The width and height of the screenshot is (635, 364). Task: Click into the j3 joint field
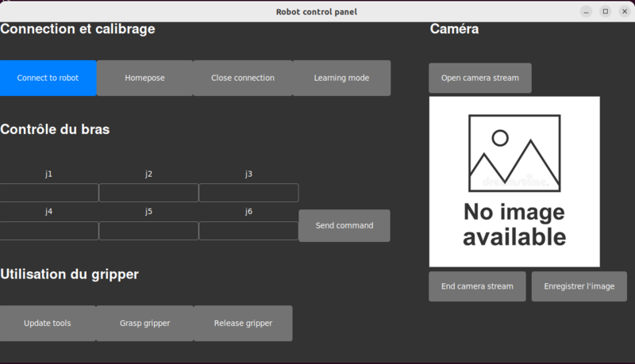pyautogui.click(x=248, y=193)
